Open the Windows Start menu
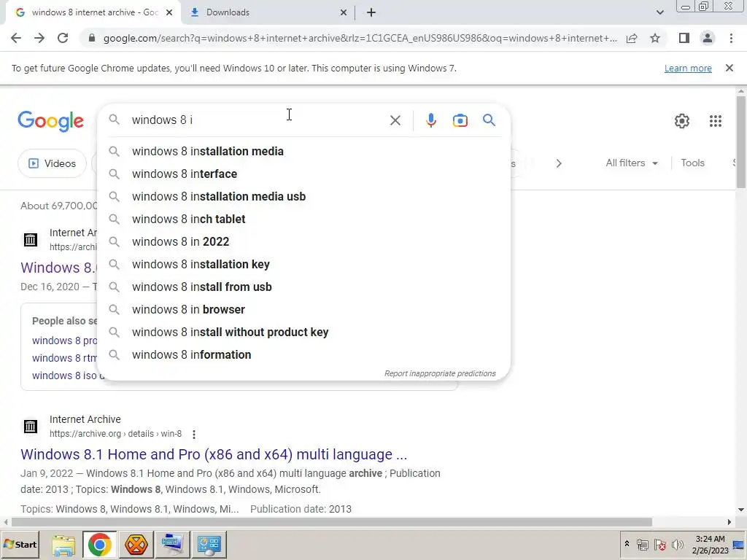 pos(20,544)
